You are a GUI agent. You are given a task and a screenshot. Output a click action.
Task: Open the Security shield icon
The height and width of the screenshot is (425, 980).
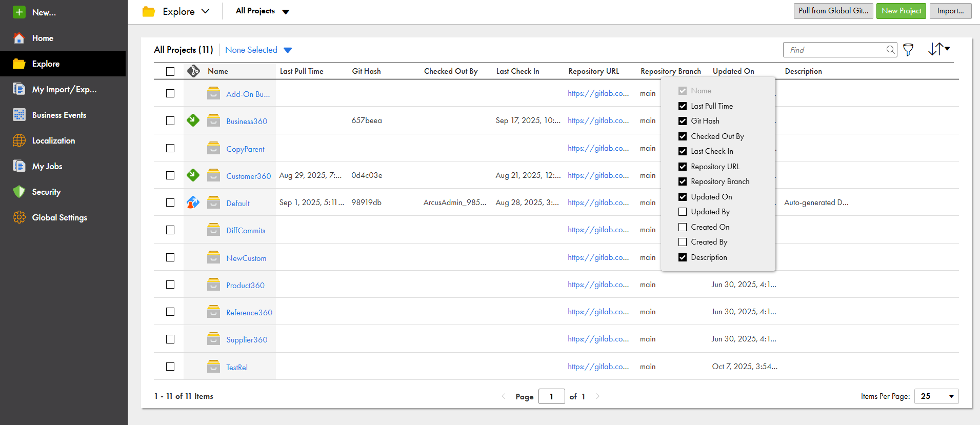pyautogui.click(x=19, y=192)
